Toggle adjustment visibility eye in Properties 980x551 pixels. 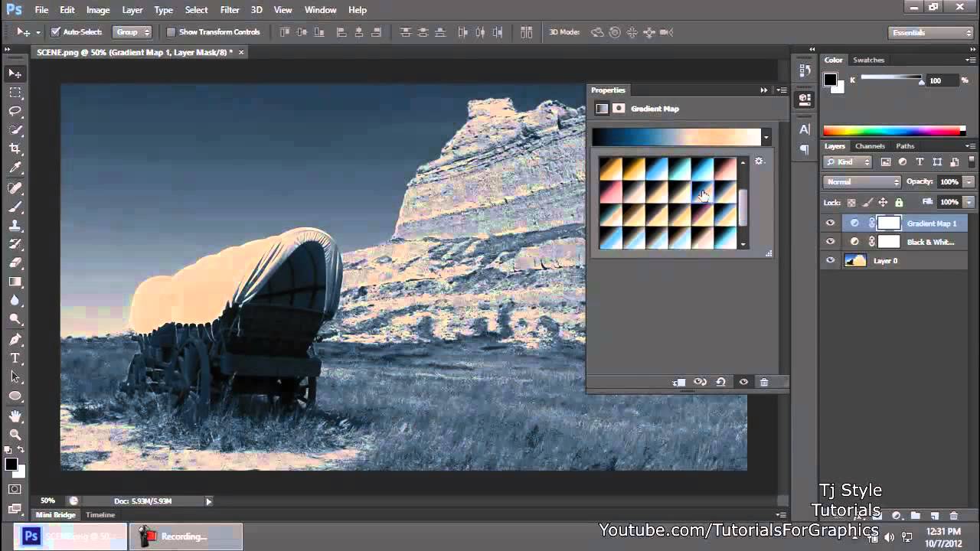click(743, 382)
